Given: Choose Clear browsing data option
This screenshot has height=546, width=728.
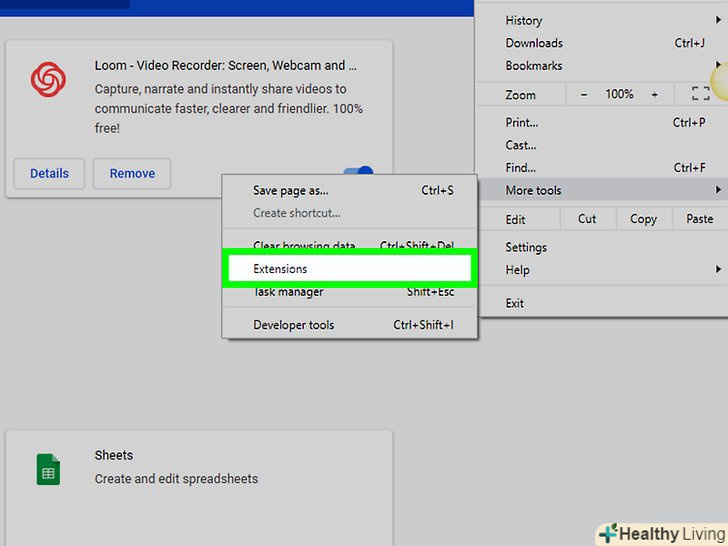Looking at the screenshot, I should click(x=350, y=244).
